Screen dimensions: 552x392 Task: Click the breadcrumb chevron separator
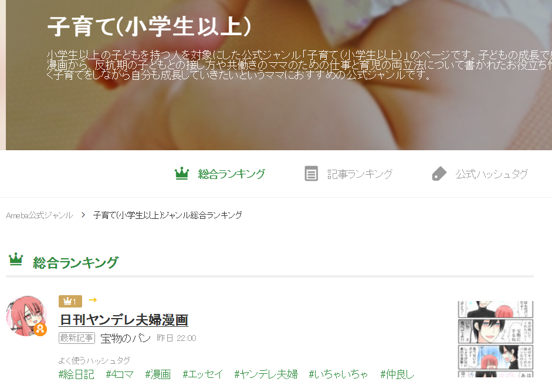pyautogui.click(x=83, y=215)
